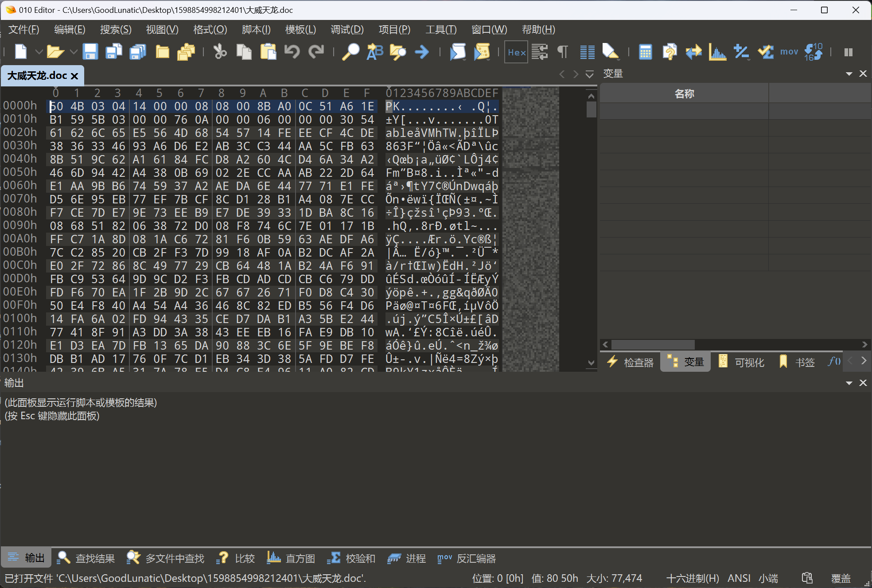872x588 pixels.
Task: Click the Run Template icon
Action: (482, 52)
